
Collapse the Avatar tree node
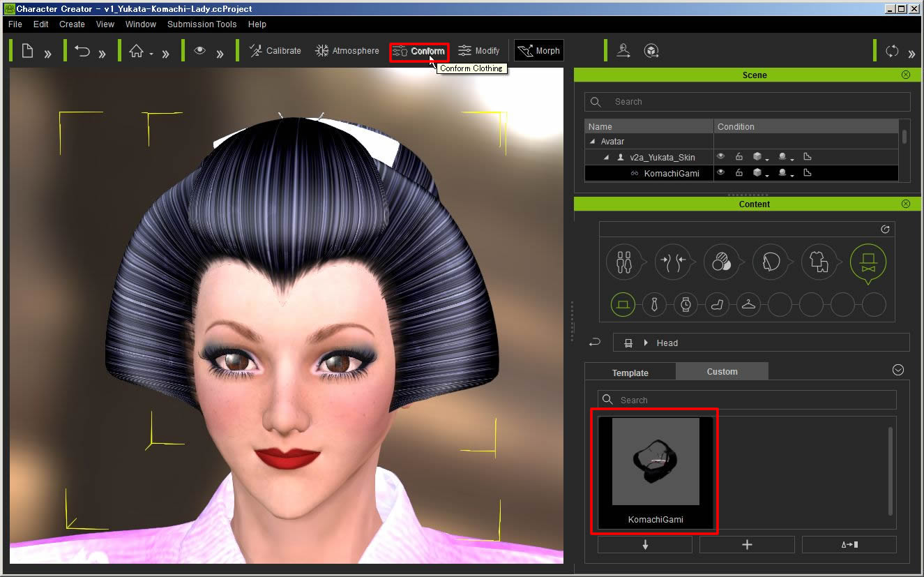[593, 142]
